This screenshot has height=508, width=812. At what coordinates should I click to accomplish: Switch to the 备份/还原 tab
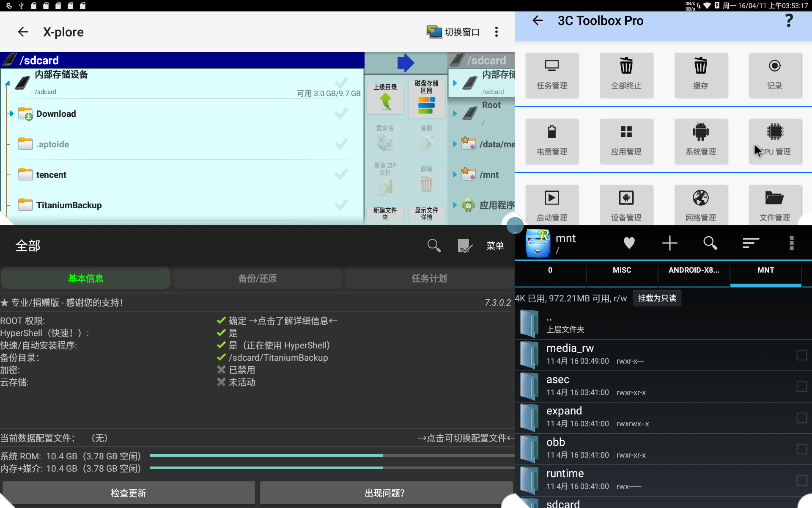pyautogui.click(x=257, y=279)
